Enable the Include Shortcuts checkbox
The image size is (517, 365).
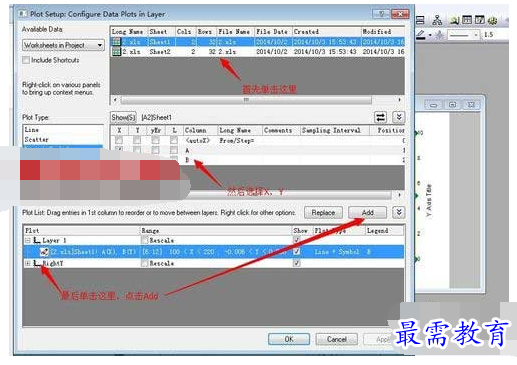26,60
